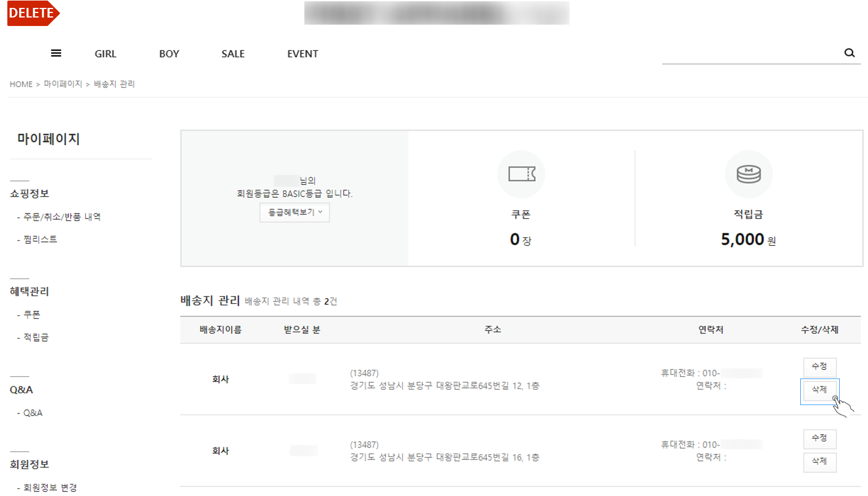Open the GIRL menu
This screenshot has height=496, width=868.
(105, 54)
